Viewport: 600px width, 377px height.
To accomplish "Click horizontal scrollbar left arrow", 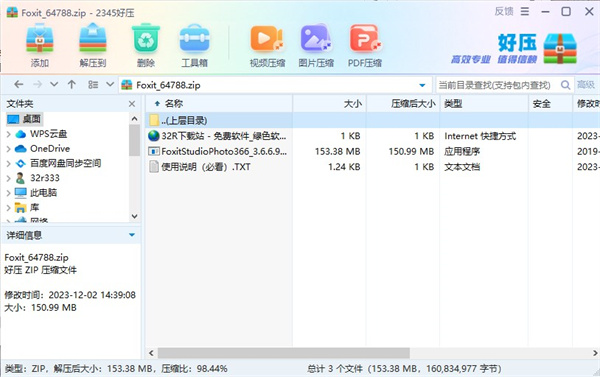I will [151, 353].
